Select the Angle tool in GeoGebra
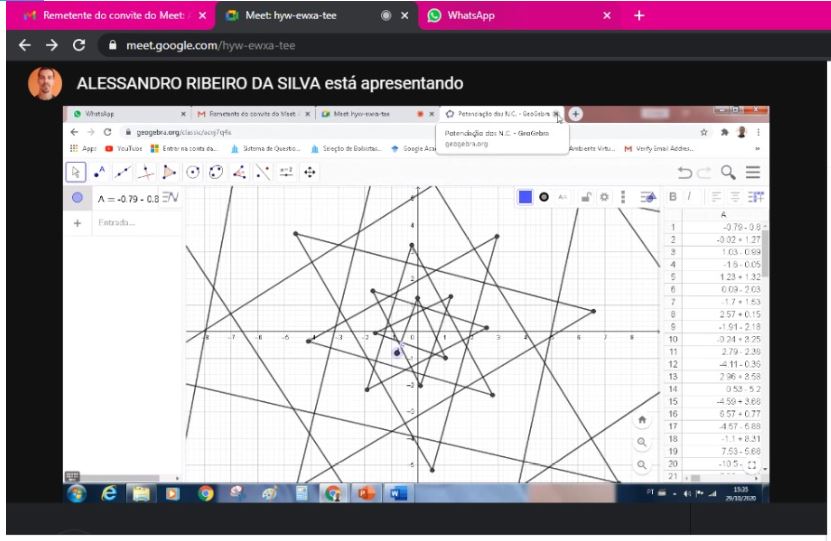Screen dimensions: 831x541 (x=240, y=172)
